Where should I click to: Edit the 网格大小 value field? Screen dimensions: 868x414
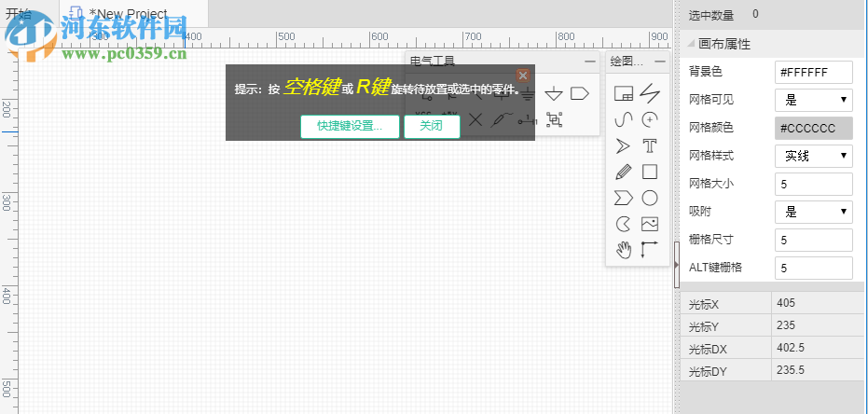click(814, 185)
